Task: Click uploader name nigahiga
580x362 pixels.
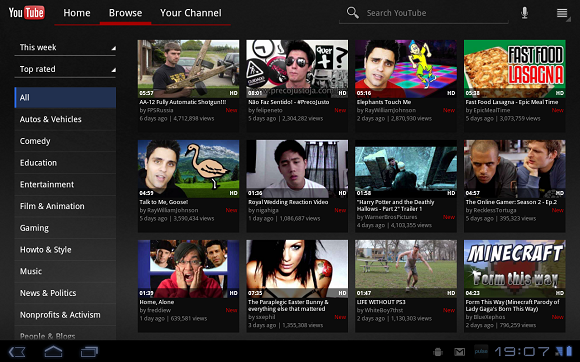Action: pyautogui.click(x=267, y=210)
